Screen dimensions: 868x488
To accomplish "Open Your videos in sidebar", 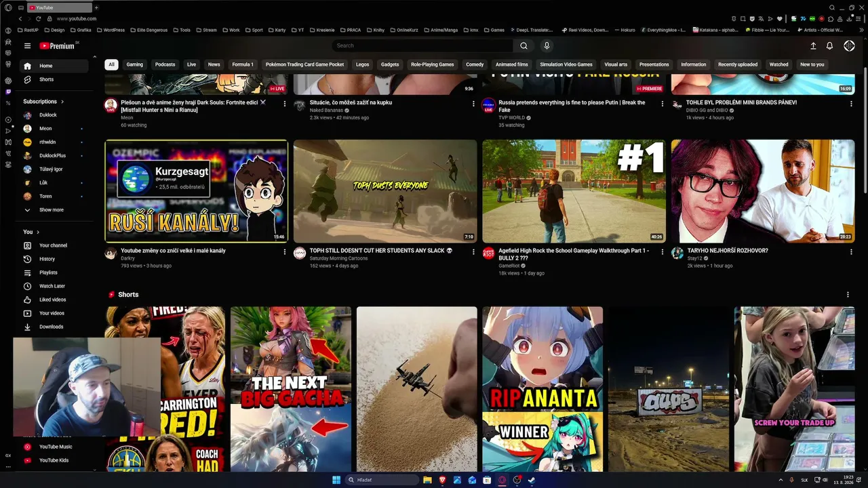I will 54,313.
